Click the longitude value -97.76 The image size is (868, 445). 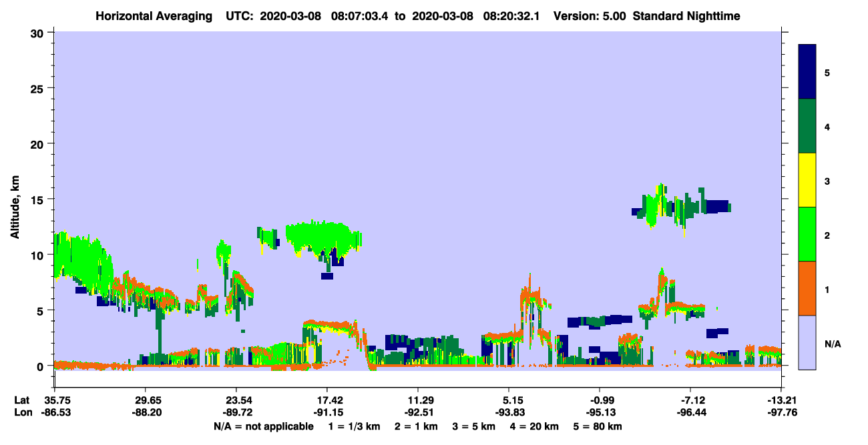781,413
